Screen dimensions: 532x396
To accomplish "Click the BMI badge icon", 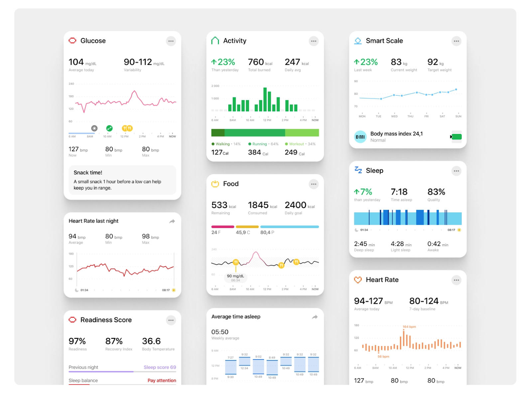I will point(360,137).
